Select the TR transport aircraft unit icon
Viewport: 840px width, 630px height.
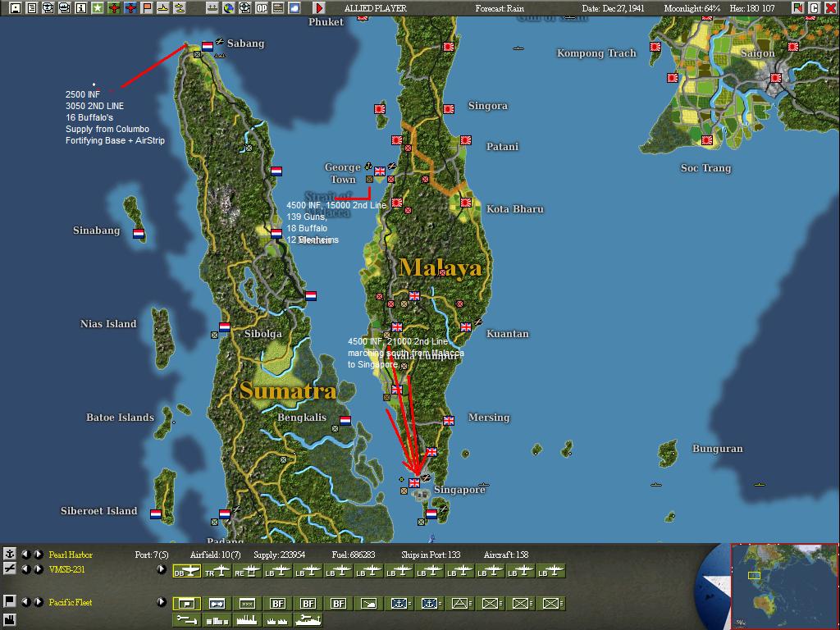tap(217, 572)
